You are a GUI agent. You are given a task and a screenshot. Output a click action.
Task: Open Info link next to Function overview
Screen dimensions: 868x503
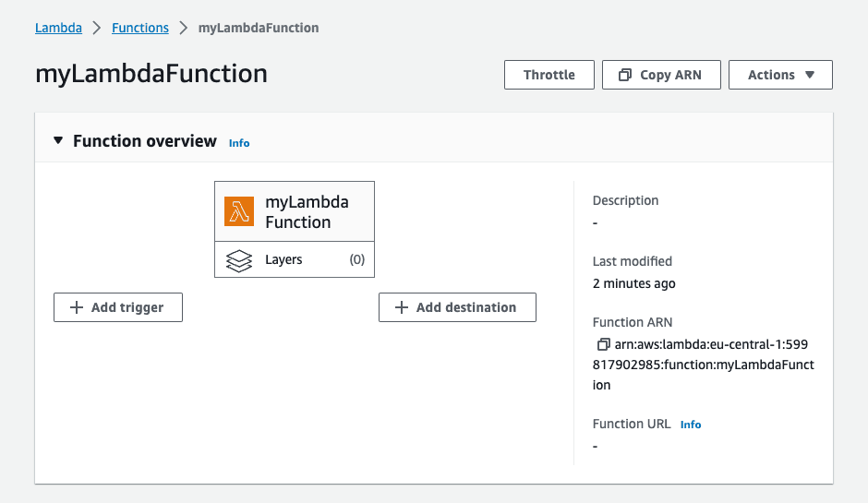pos(239,143)
